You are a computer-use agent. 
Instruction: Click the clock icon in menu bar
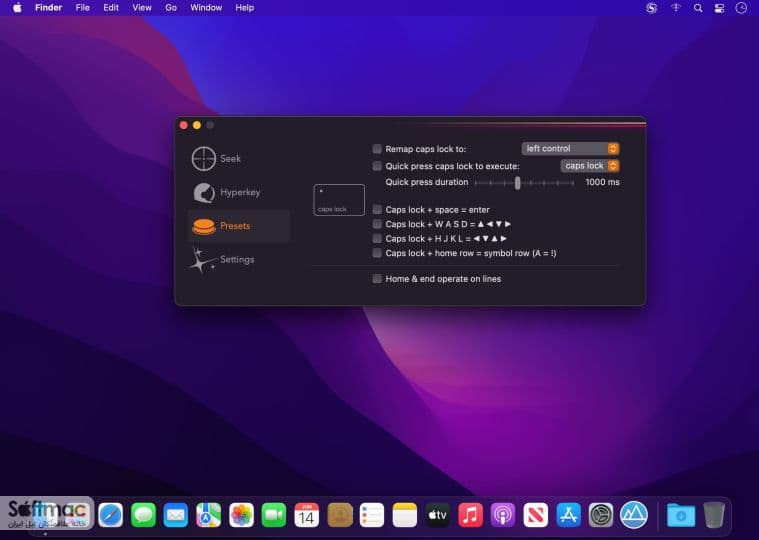click(x=741, y=8)
